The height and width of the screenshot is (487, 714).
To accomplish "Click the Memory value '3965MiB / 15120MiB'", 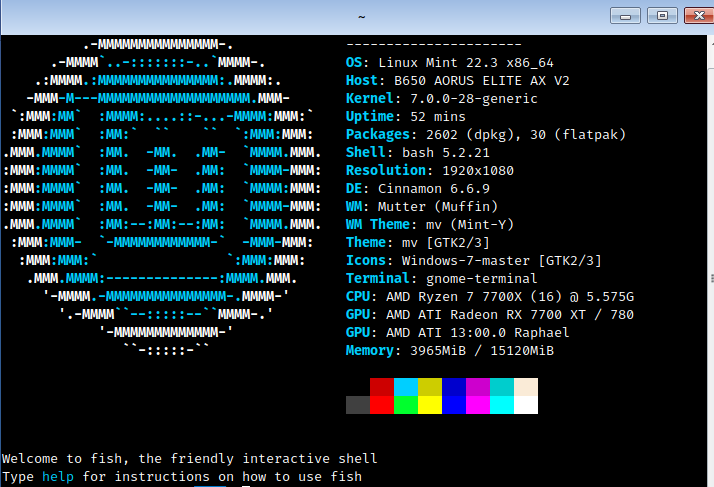I will pos(482,350).
